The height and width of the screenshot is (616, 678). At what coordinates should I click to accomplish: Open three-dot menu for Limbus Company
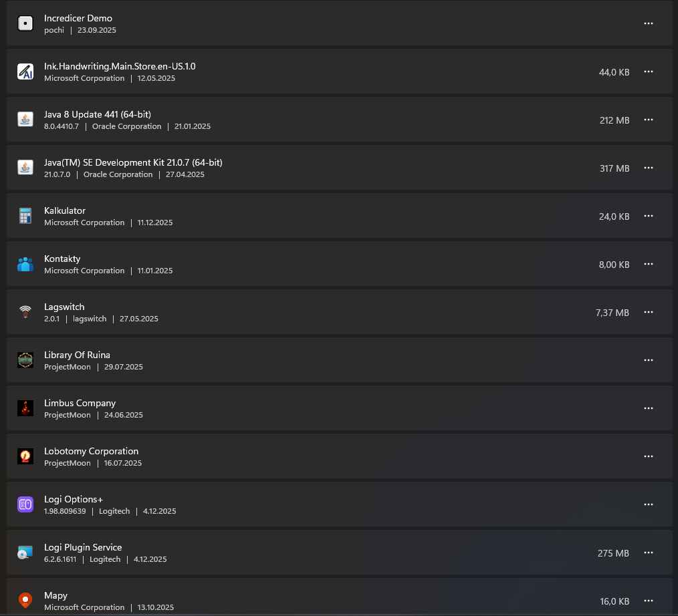[x=648, y=408]
